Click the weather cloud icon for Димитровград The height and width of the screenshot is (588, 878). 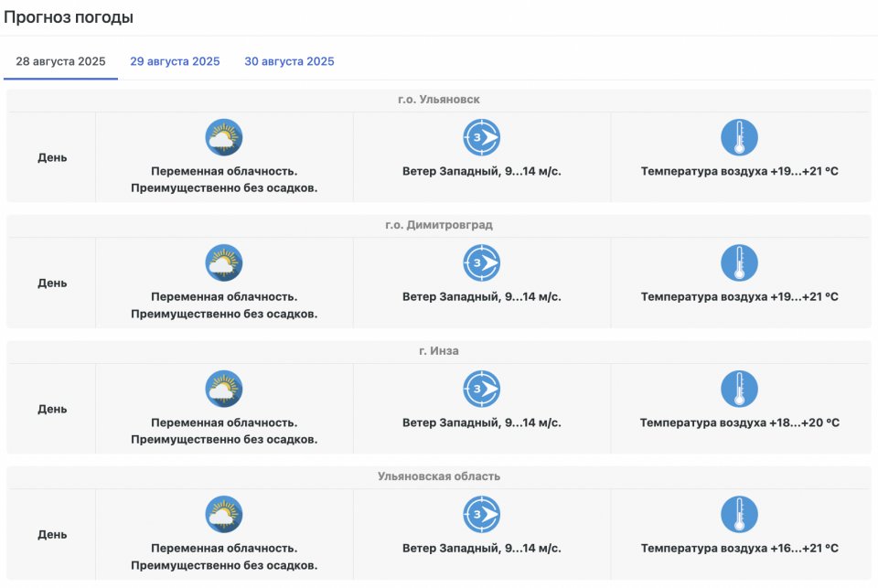click(224, 263)
